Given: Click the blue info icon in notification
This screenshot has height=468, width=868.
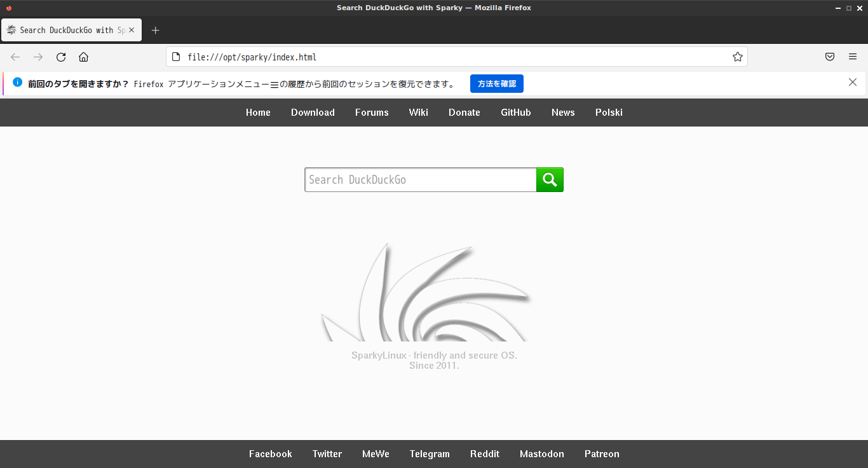Looking at the screenshot, I should pos(17,83).
